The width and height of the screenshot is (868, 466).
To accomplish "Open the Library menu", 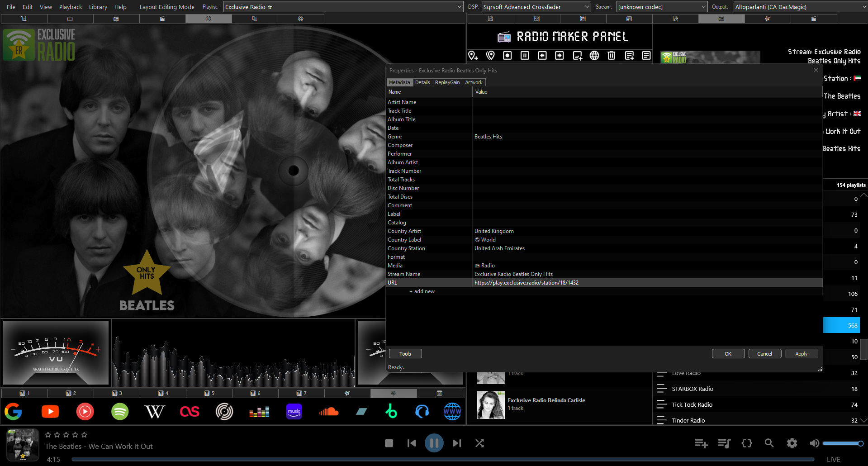I will [98, 7].
